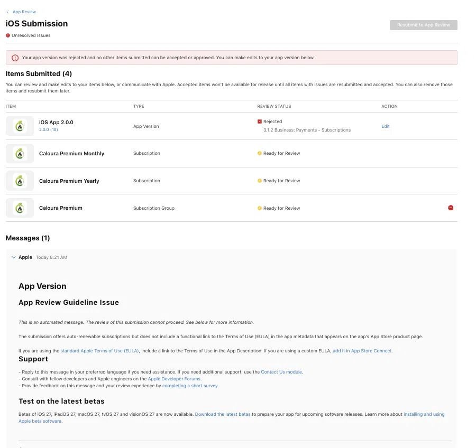The width and height of the screenshot is (476, 448).
Task: Select Caloura Premium Monthly item name
Action: point(71,154)
